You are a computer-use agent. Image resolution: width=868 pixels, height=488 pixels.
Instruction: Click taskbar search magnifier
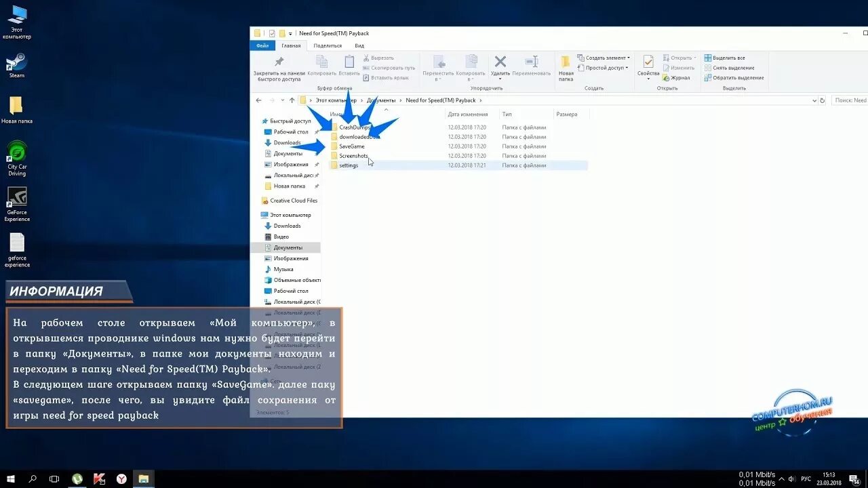(33, 479)
